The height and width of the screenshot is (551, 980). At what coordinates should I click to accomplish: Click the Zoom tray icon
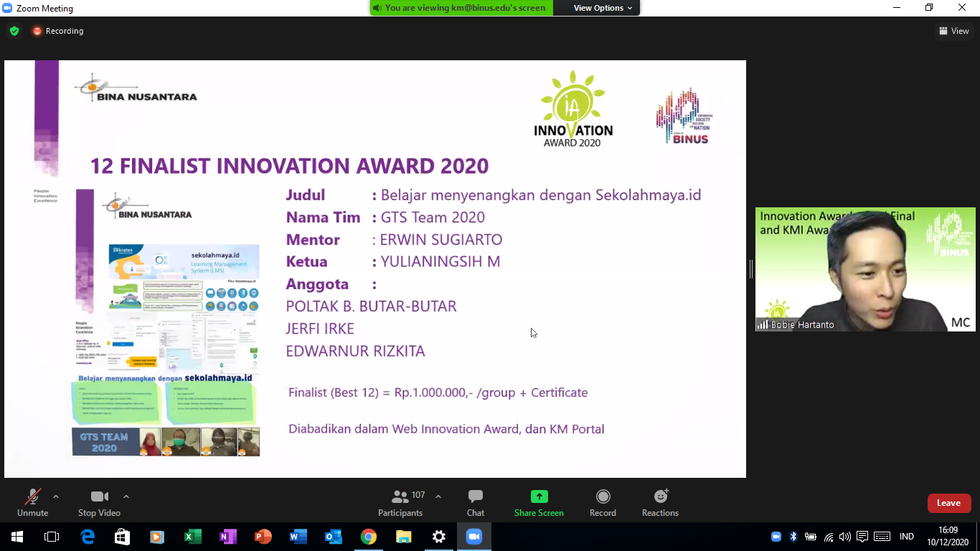(x=776, y=537)
